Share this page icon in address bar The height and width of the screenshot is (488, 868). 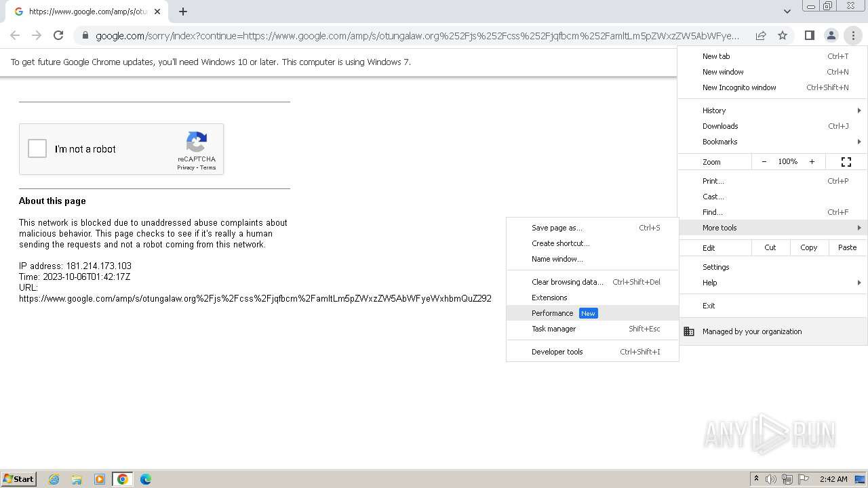pos(761,35)
